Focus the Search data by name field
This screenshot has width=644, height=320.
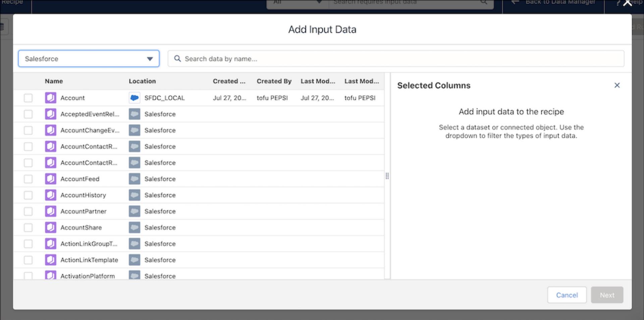click(x=396, y=59)
